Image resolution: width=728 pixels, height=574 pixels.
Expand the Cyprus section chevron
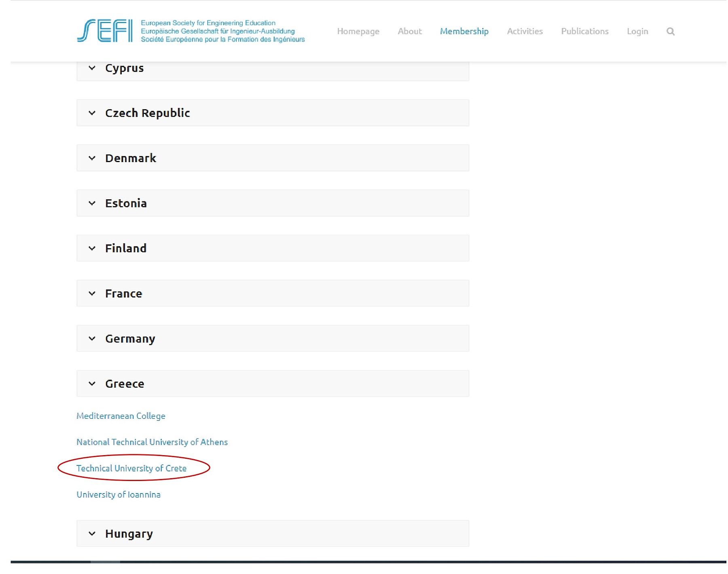click(x=92, y=68)
